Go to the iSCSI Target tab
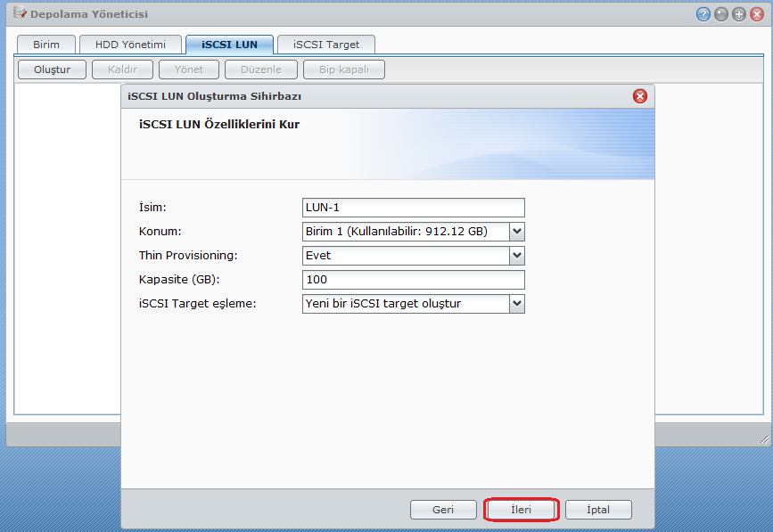 tap(326, 45)
